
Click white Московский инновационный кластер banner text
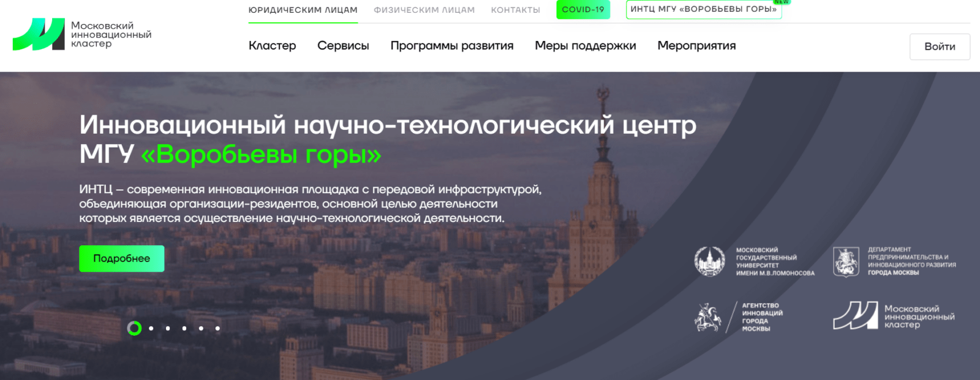click(x=919, y=317)
